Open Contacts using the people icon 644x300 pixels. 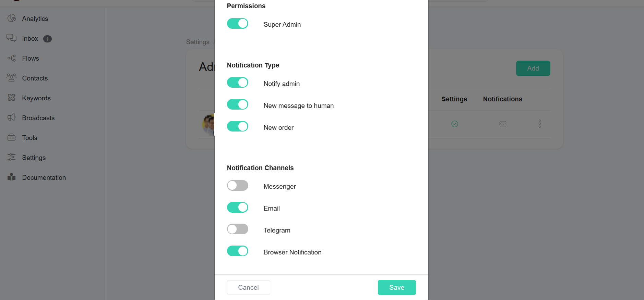click(12, 78)
